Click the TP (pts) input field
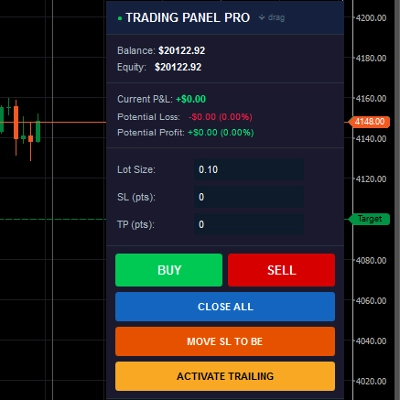 coord(249,224)
